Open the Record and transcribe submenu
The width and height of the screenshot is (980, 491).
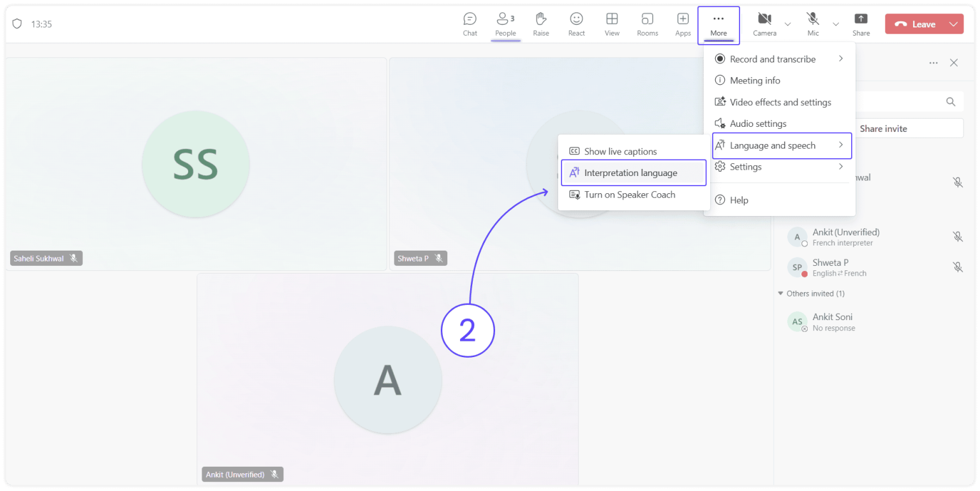[x=773, y=59]
